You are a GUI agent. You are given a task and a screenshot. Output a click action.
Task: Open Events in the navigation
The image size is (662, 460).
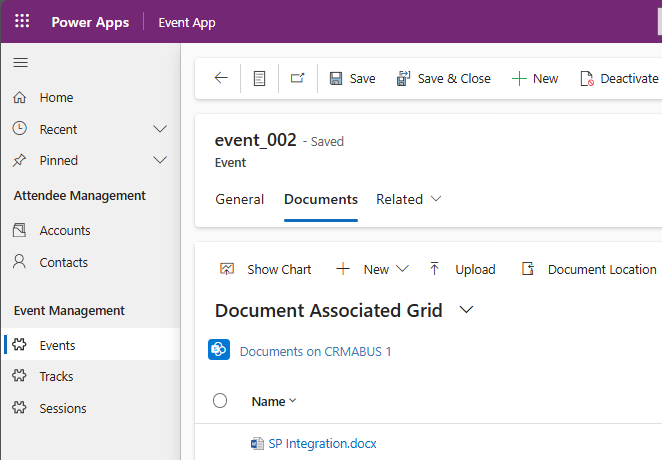pos(57,345)
